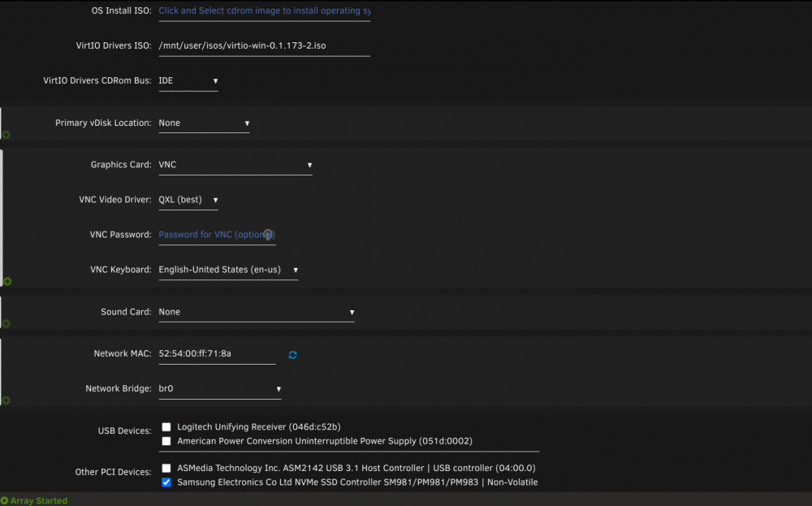The width and height of the screenshot is (812, 506).
Task: Click the USB Devices label
Action: 125,431
